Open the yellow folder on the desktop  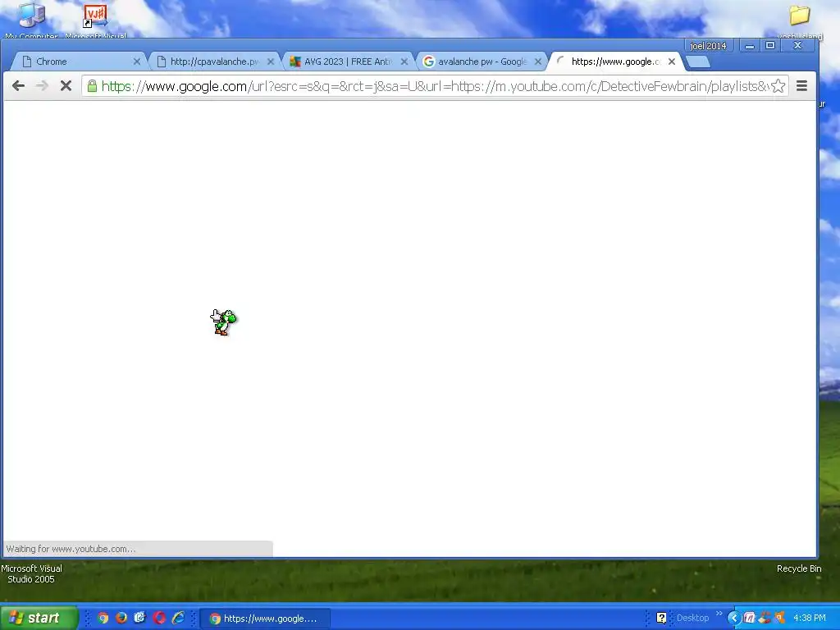799,15
